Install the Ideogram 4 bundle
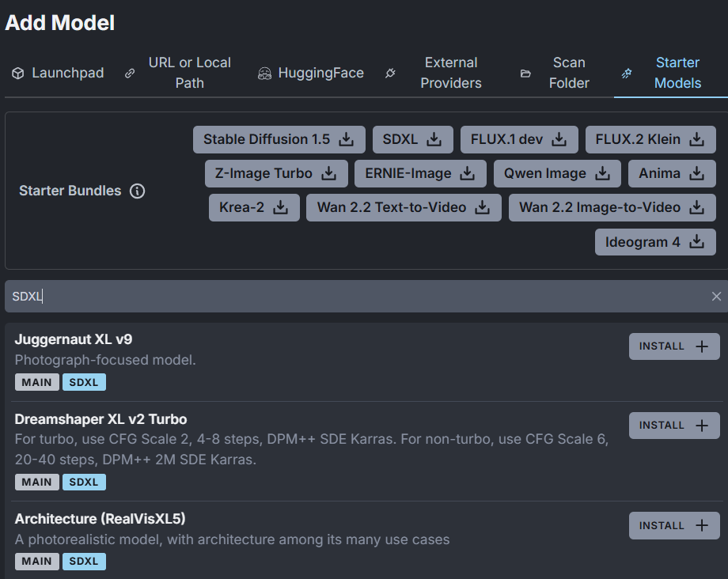The image size is (728, 579). point(655,242)
